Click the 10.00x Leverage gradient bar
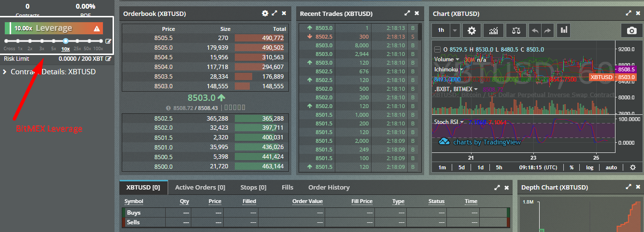Screen dimensions: 644x232 click(54, 28)
